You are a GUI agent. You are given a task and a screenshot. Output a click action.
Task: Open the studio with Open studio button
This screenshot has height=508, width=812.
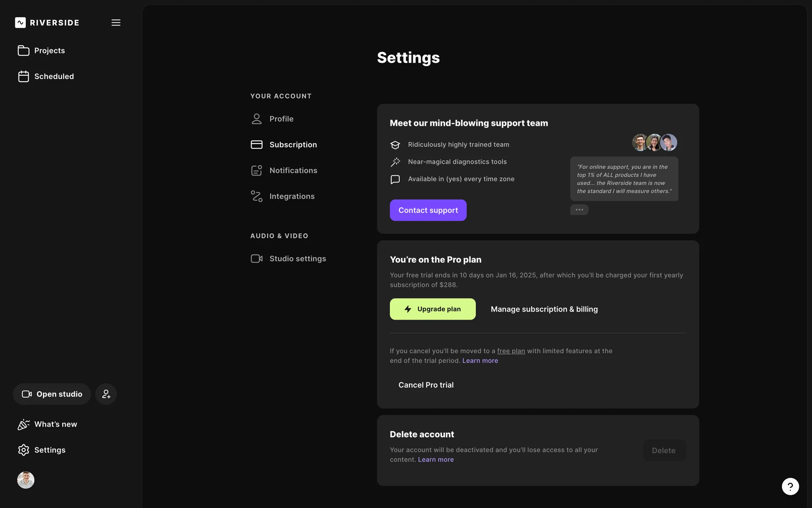[x=52, y=394]
